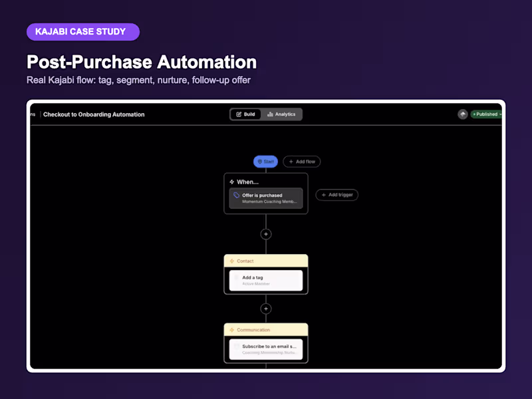This screenshot has height=399, width=532.
Task: Click the round avatar icon beside Published
Action: [462, 114]
